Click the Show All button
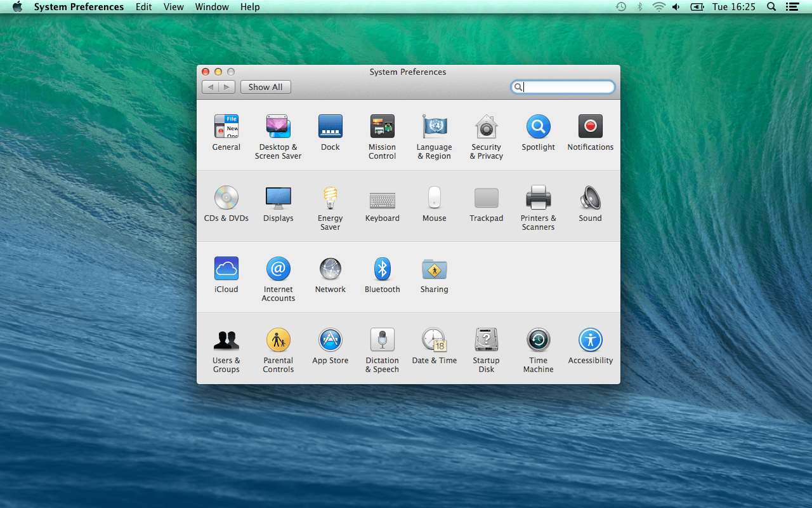 [x=266, y=87]
